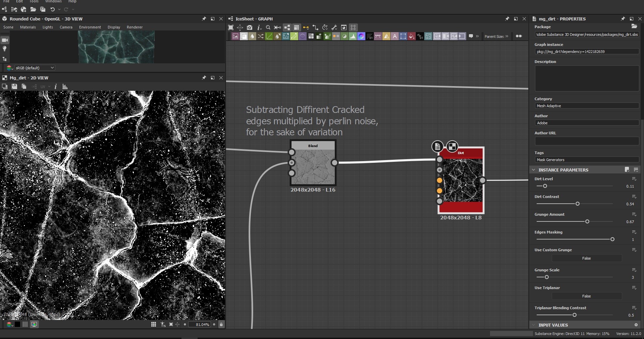Screen dimensions: 644x339
Task: Click the Parent Size label in graph toolbar
Action: pyautogui.click(x=494, y=37)
